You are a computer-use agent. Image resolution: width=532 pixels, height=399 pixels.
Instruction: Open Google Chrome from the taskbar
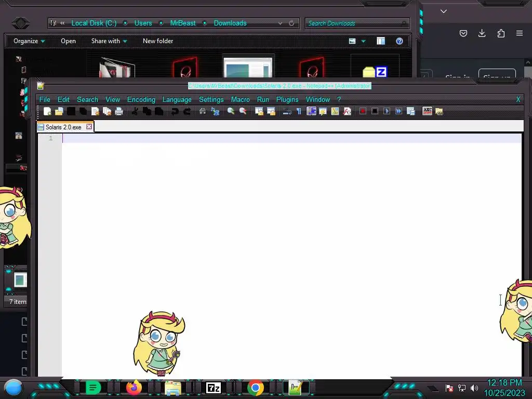click(256, 388)
